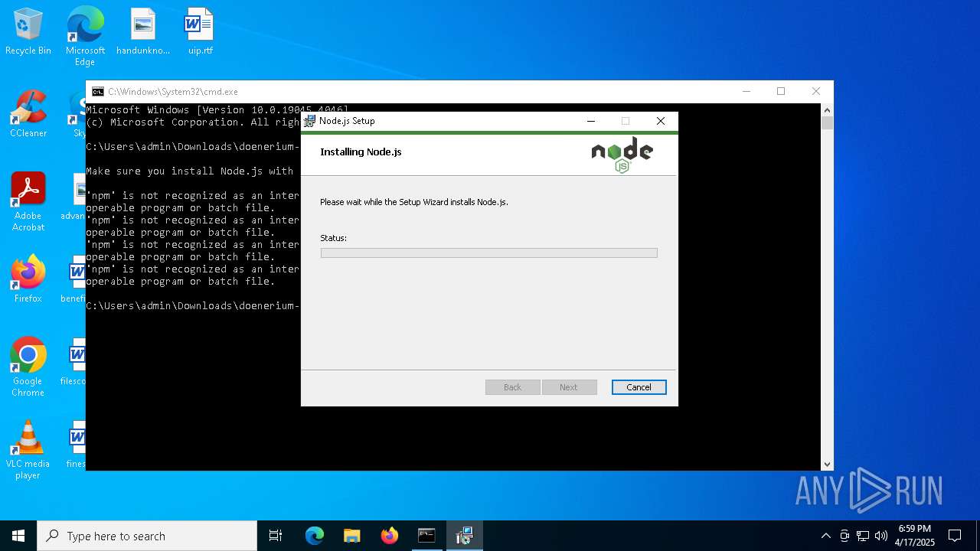Image resolution: width=980 pixels, height=551 pixels.
Task: Click the Node.js Setup title bar icon
Action: 310,121
